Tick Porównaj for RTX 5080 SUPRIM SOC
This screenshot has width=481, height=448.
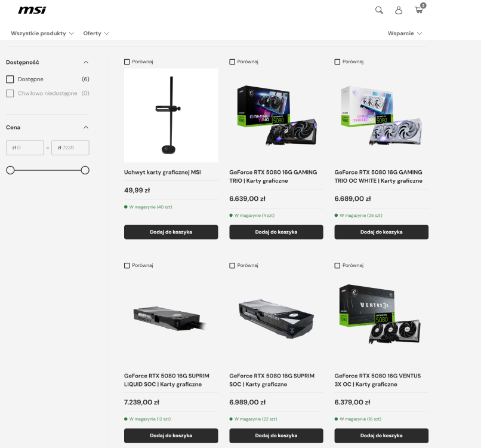point(232,265)
